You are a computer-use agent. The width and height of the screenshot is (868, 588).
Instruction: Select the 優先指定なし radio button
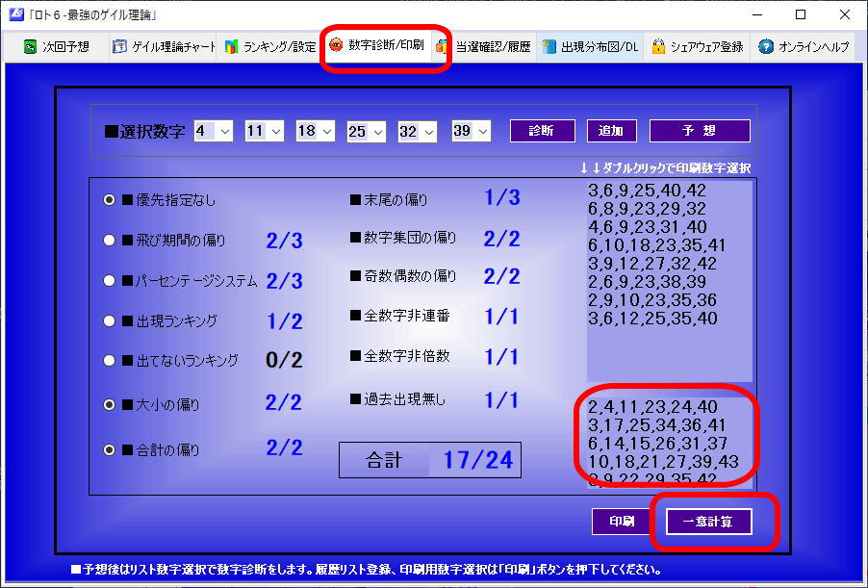pos(110,200)
